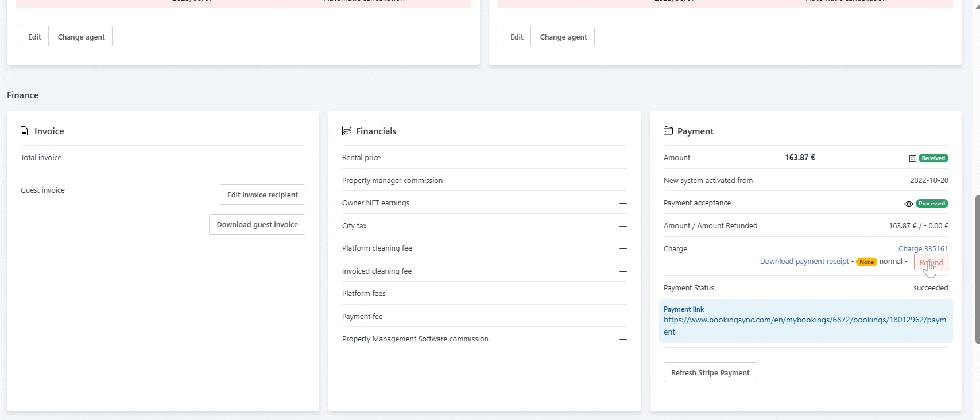Download the guest invoice

[x=257, y=225]
